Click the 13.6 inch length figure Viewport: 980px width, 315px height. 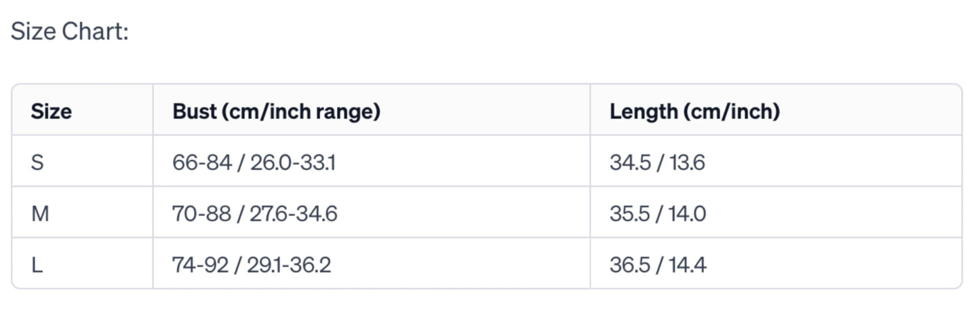pos(687,163)
